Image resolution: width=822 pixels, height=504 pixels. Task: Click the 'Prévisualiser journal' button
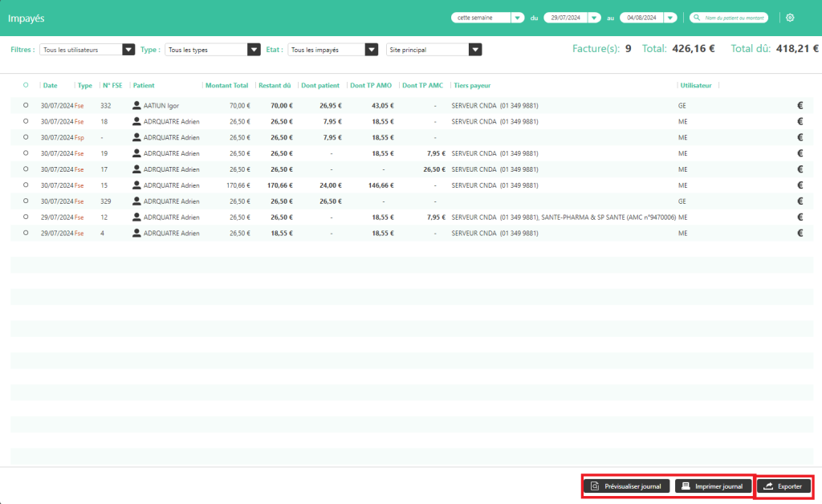click(626, 486)
